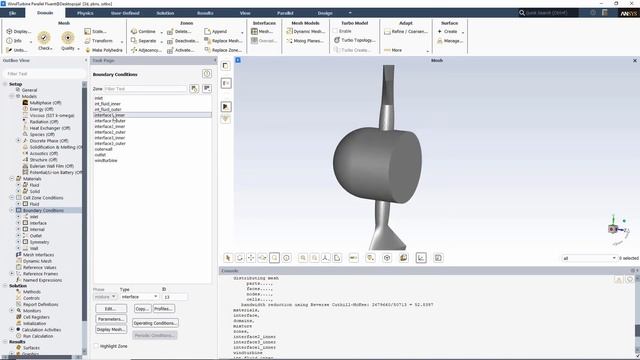
Task: Switch to the Parallel ribbon tab
Action: coord(285,13)
